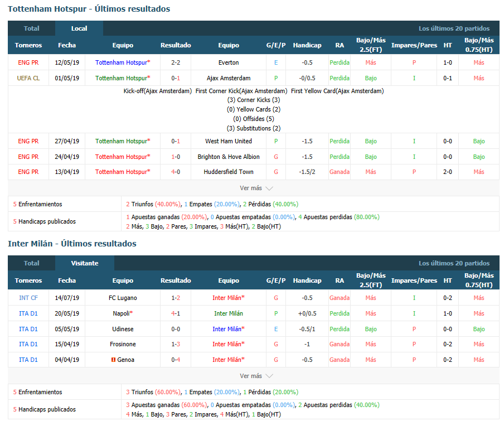Click Genoa team flag icon
Screen dimensions: 504x421
coord(113,360)
